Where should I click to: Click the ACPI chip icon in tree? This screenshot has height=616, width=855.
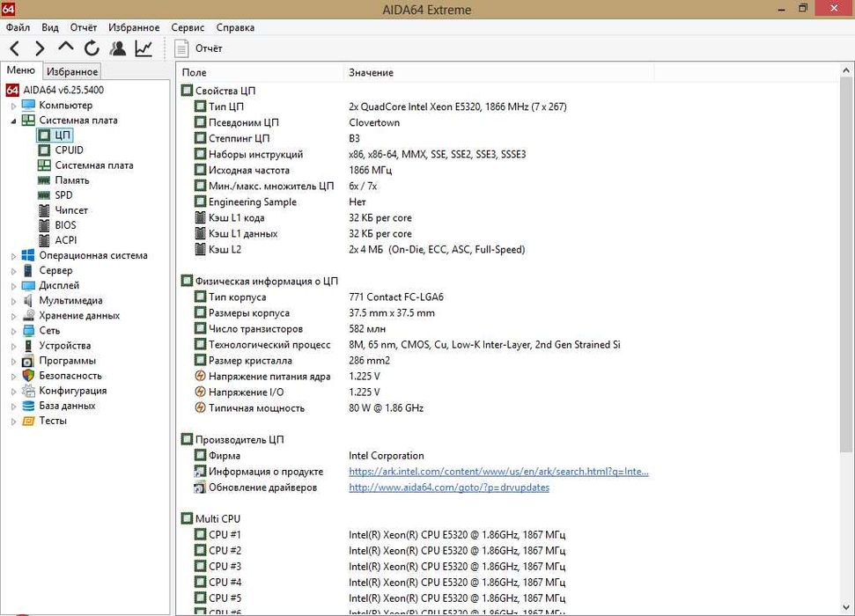pyautogui.click(x=44, y=240)
